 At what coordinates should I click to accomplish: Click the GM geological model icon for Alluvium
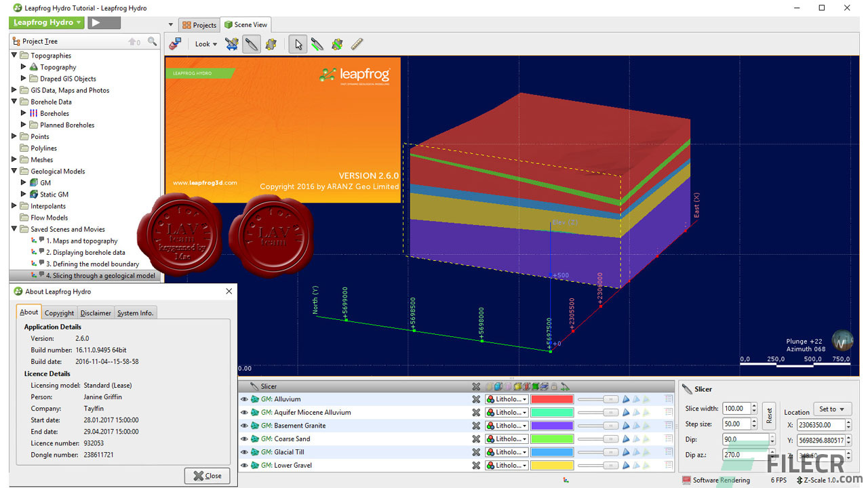tap(255, 399)
